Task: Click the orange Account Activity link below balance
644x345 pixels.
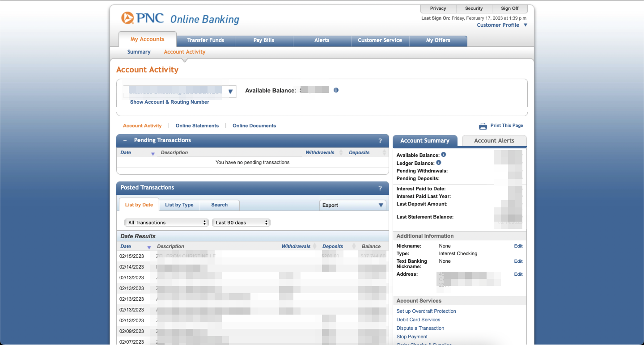Action: 142,126
